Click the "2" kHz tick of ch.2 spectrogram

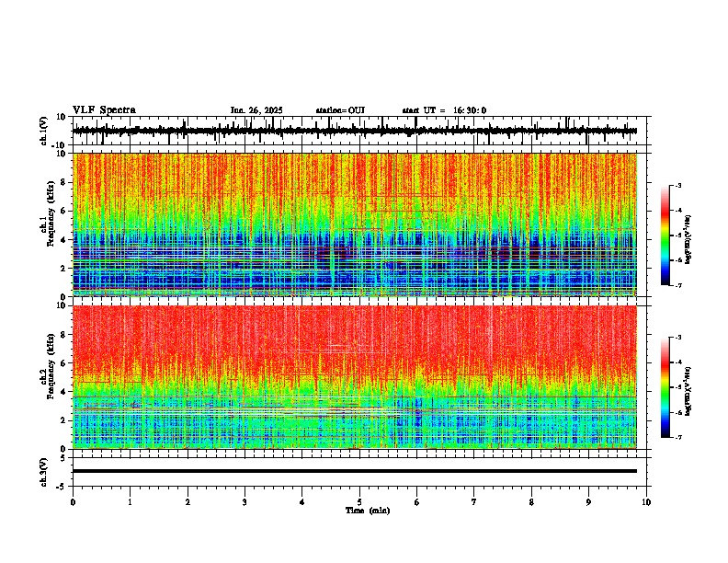tap(63, 419)
